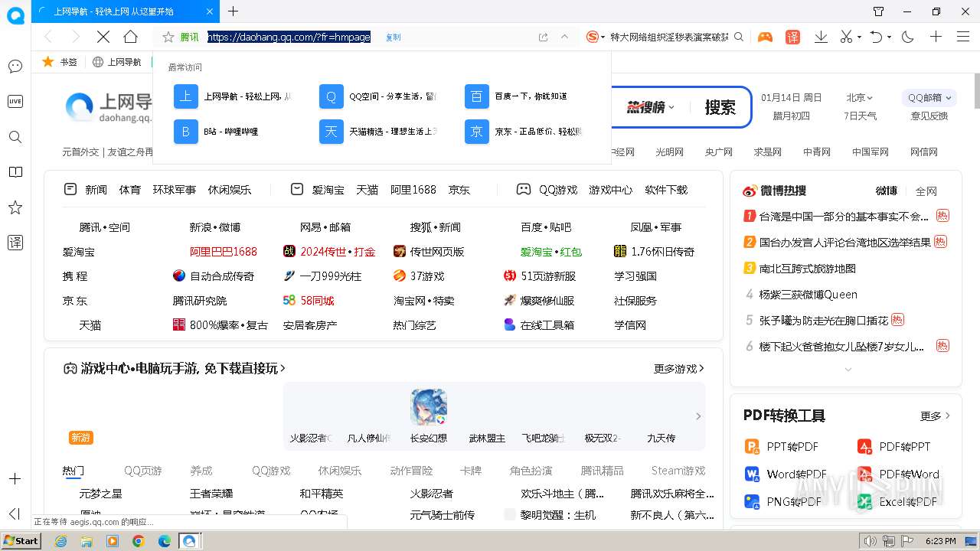The image size is (980, 551).
Task: Open the 热搜榜 dropdown
Action: click(651, 107)
